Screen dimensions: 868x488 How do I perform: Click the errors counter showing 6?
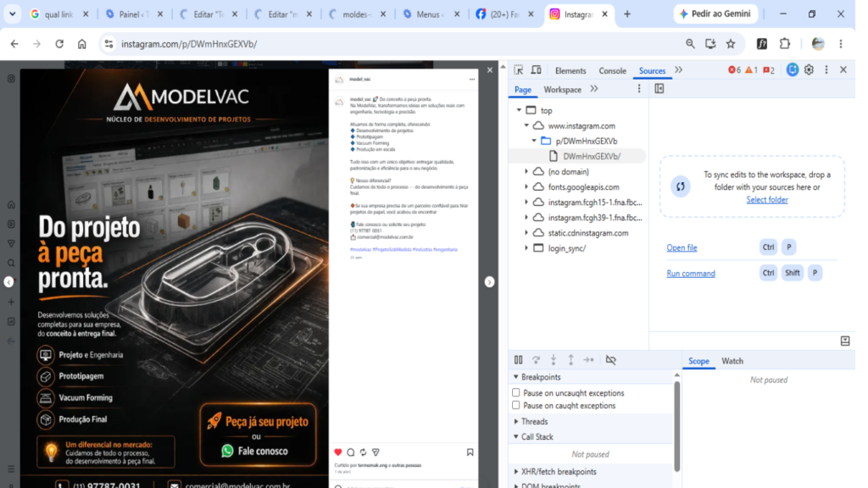point(735,70)
